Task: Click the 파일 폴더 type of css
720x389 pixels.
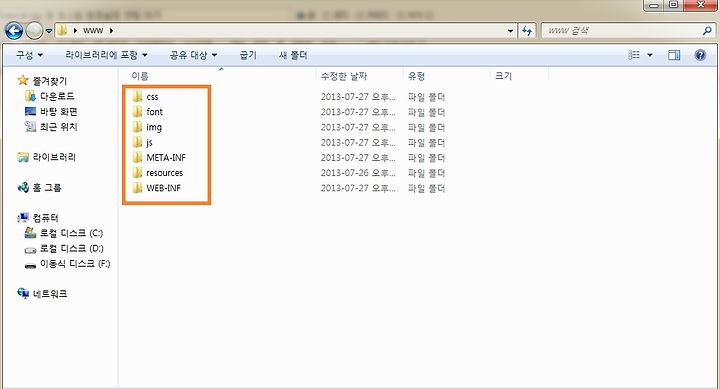Action: tap(427, 97)
